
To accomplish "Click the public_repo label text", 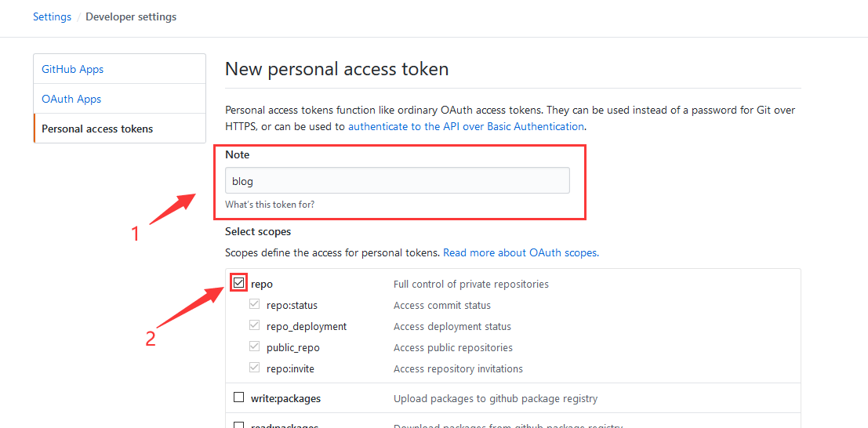I will pyautogui.click(x=293, y=347).
